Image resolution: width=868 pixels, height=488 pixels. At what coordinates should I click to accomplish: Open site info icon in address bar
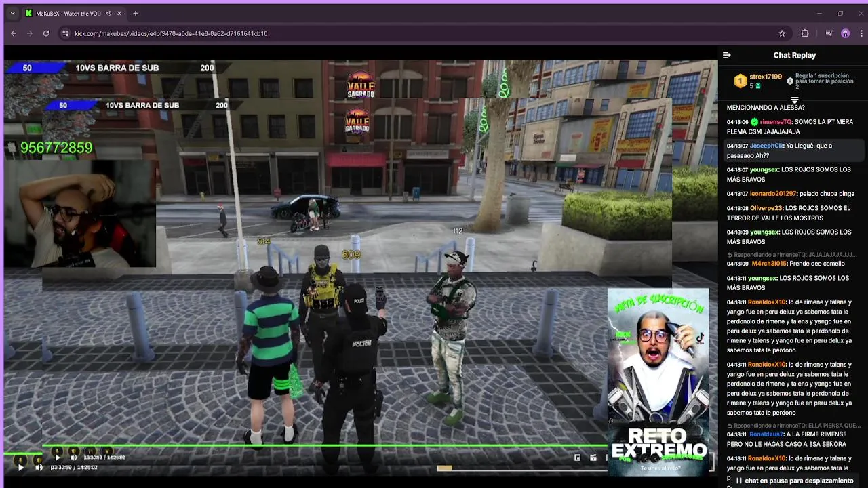point(65,33)
